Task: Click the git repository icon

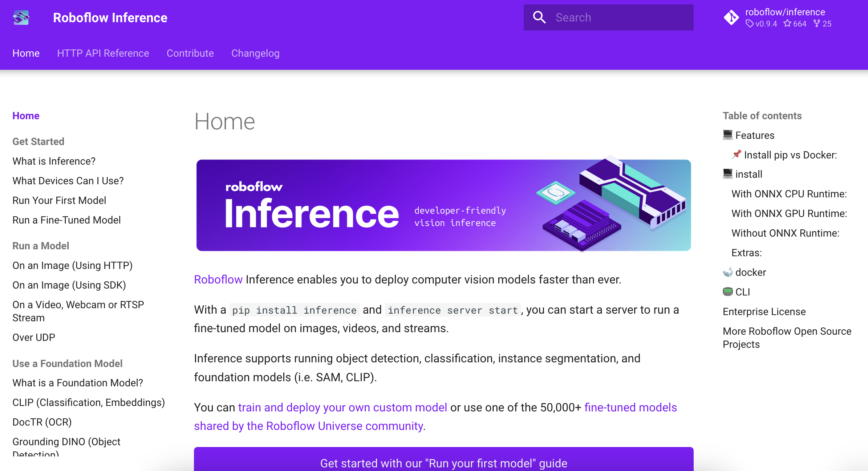Action: (731, 17)
